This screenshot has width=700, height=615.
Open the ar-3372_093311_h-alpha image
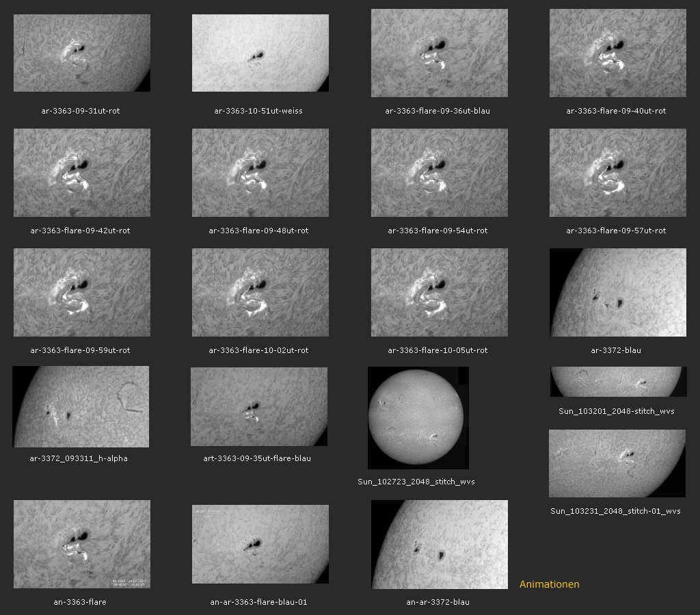81,406
